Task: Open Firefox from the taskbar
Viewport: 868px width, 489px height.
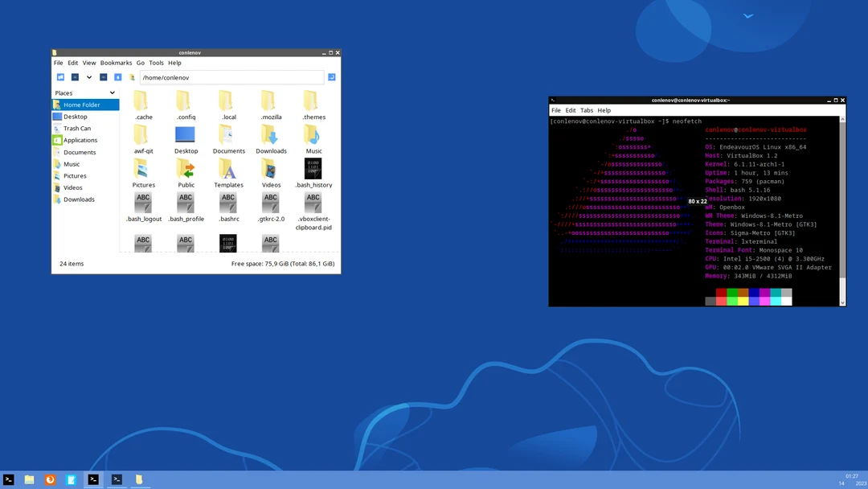Action: click(x=49, y=479)
